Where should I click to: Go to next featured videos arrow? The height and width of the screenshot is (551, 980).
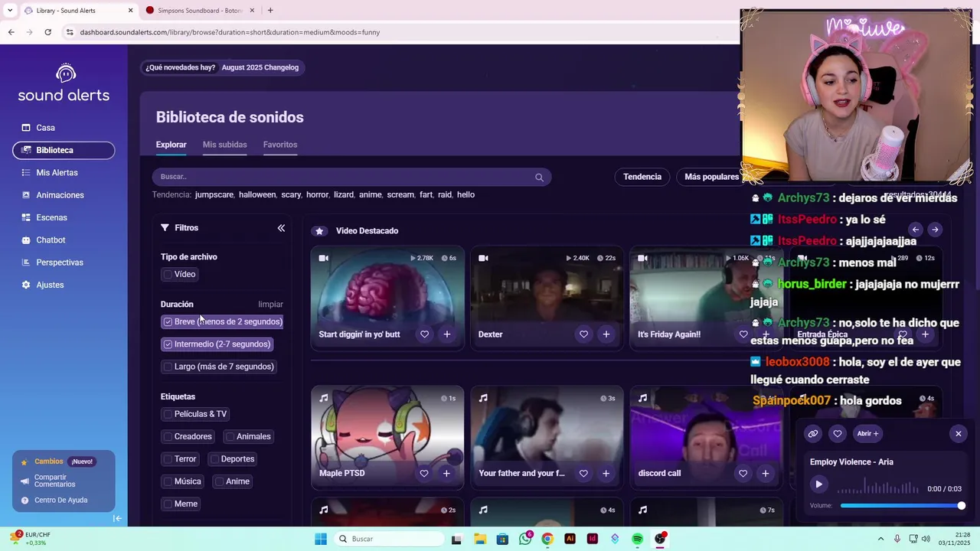[x=935, y=230]
